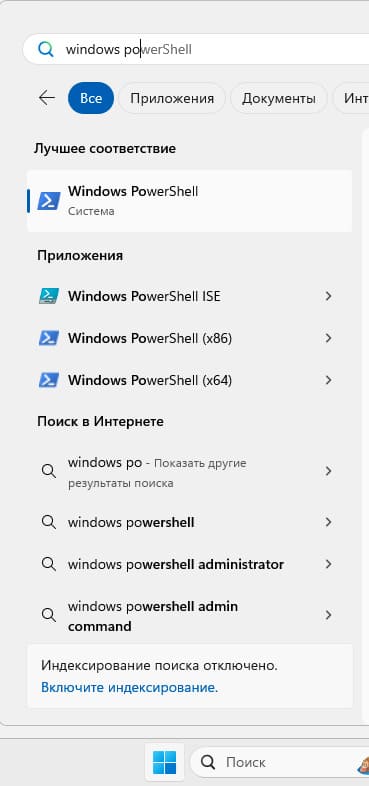Expand Windows PowerShell (x64) chevron
This screenshot has height=786, width=369.
[328, 380]
